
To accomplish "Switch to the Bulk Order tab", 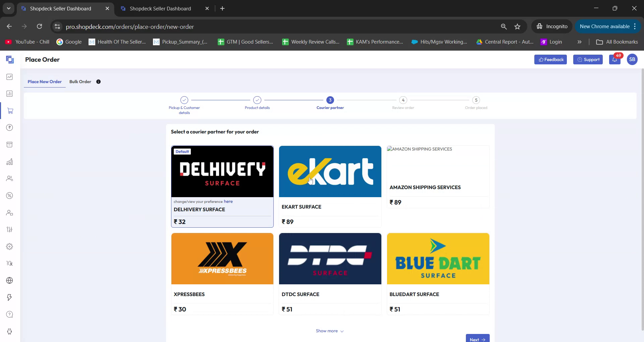I will pos(80,81).
